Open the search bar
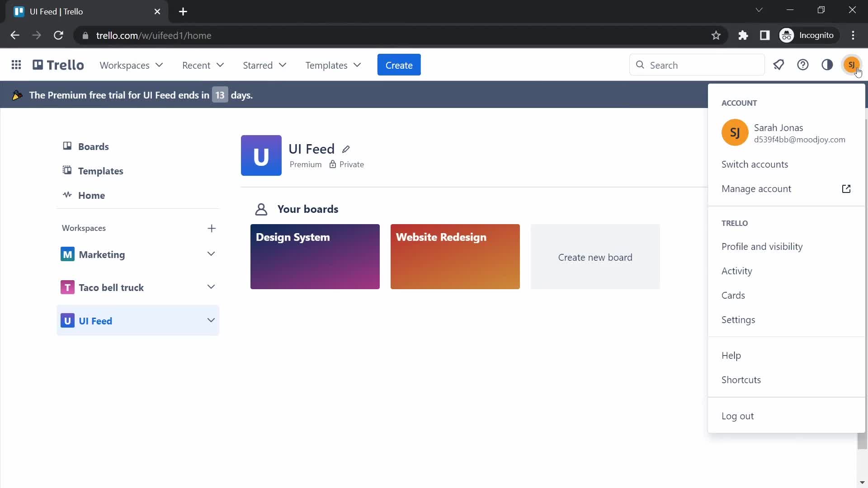 [x=696, y=65]
